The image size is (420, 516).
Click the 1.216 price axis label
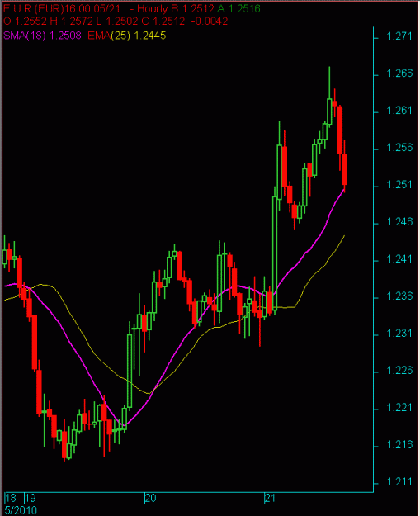click(x=399, y=445)
